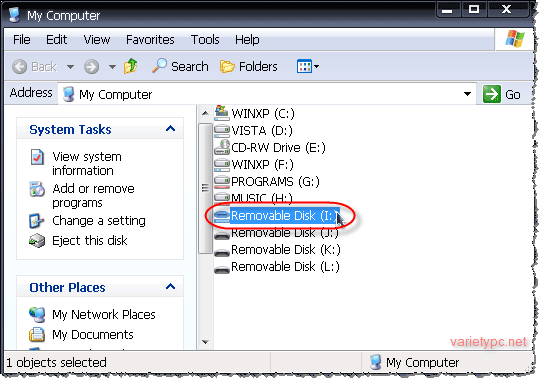Open the Favorites menu
This screenshot has width=539, height=378.
pos(150,40)
